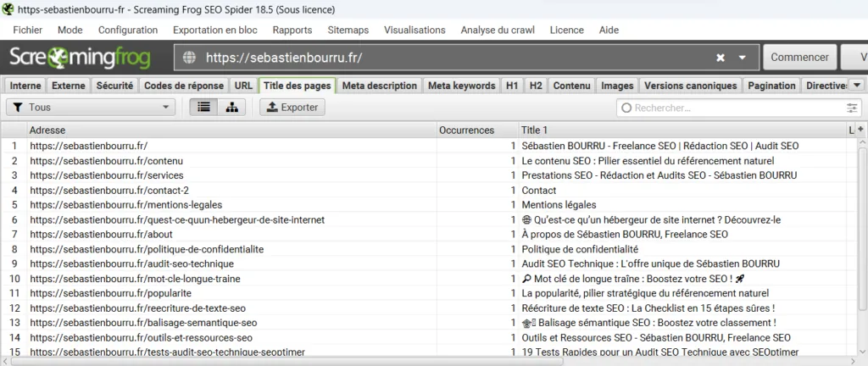Viewport: 868px width, 366px height.
Task: Switch to tree structure view icon
Action: [x=232, y=108]
